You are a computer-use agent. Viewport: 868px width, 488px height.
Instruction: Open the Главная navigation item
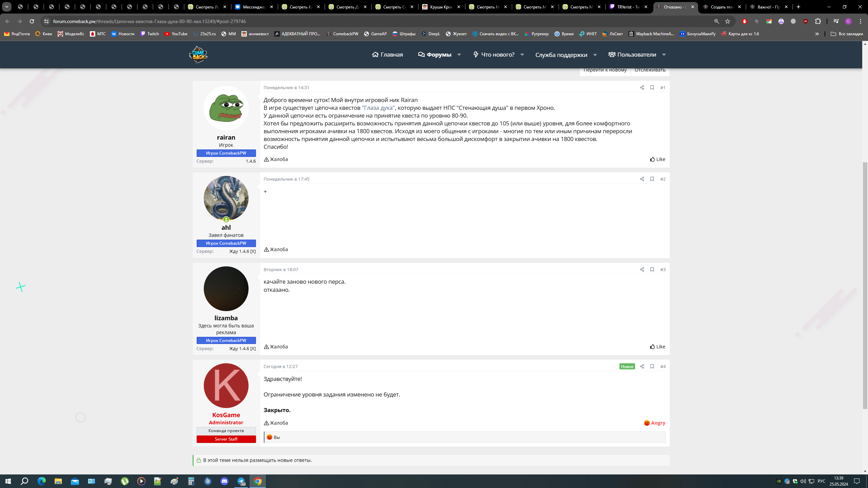pyautogui.click(x=387, y=55)
